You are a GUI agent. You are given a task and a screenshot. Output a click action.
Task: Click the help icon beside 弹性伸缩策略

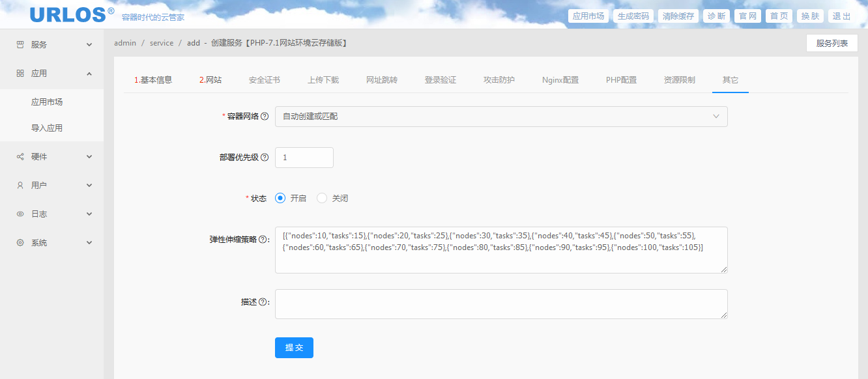tap(264, 240)
